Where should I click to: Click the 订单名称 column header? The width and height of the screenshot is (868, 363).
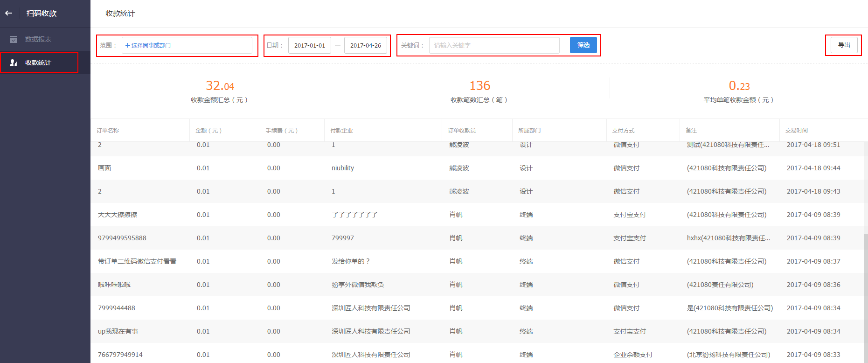click(x=108, y=131)
